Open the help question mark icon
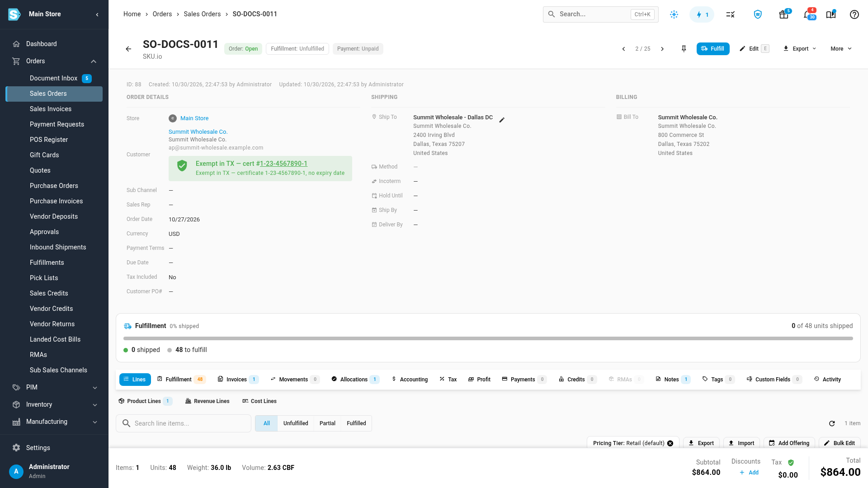 [854, 14]
